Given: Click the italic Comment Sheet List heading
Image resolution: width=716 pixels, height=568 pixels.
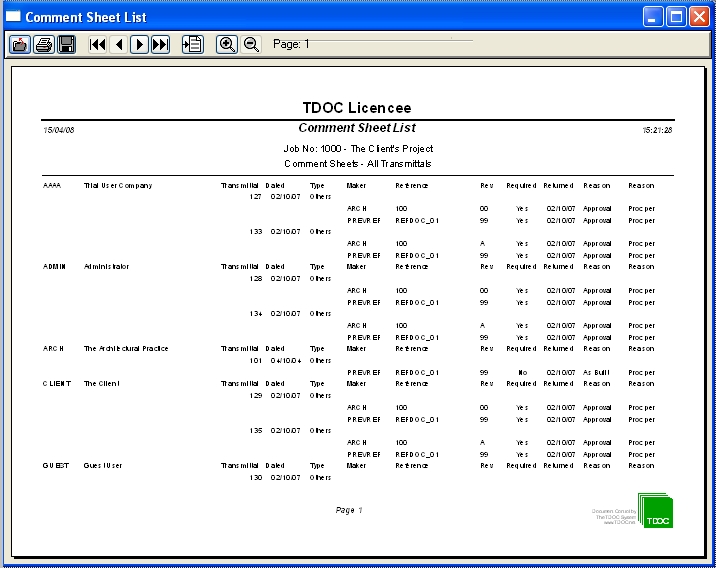Looking at the screenshot, I should click(357, 128).
